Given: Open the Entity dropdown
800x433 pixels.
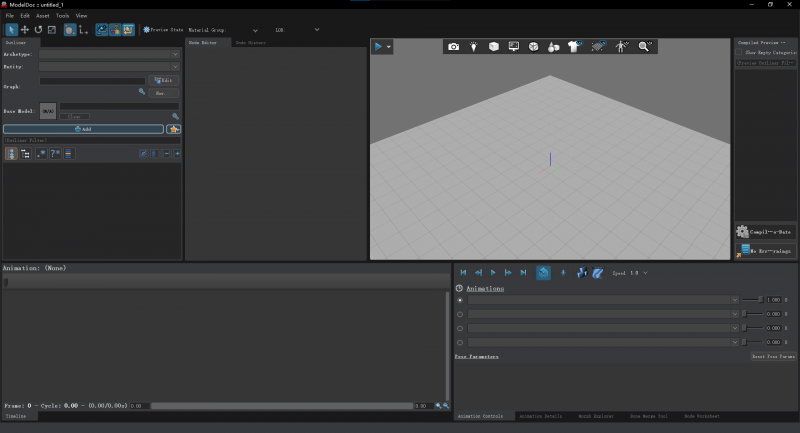Looking at the screenshot, I should pos(109,67).
